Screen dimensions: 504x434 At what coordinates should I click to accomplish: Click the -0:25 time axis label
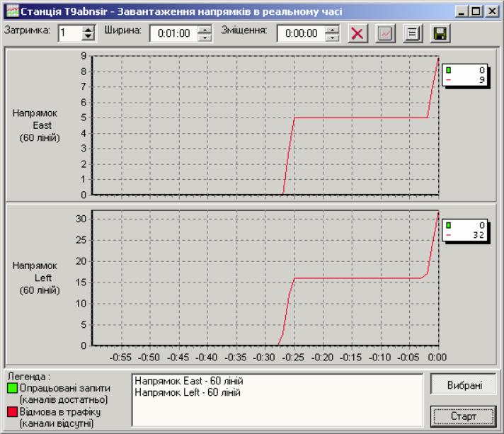(293, 357)
